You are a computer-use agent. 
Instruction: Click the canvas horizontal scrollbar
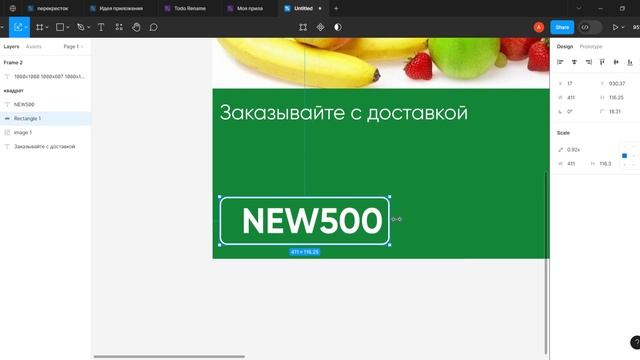[169, 356]
